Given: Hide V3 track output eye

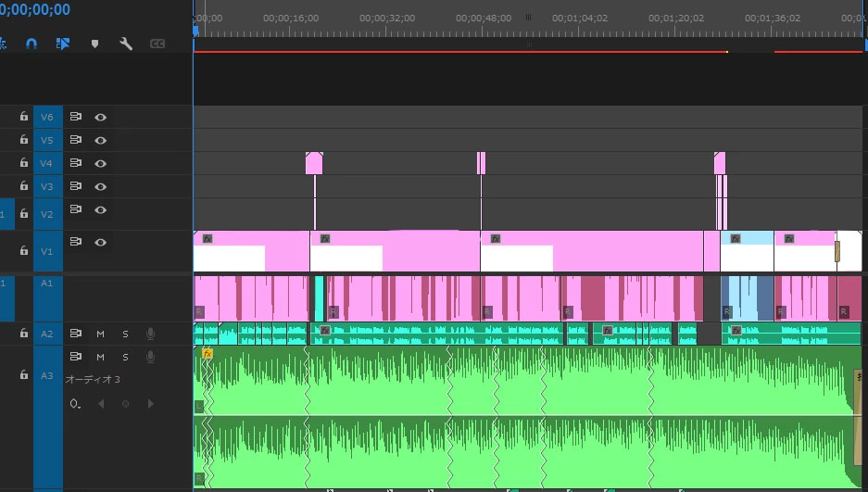Looking at the screenshot, I should [100, 187].
